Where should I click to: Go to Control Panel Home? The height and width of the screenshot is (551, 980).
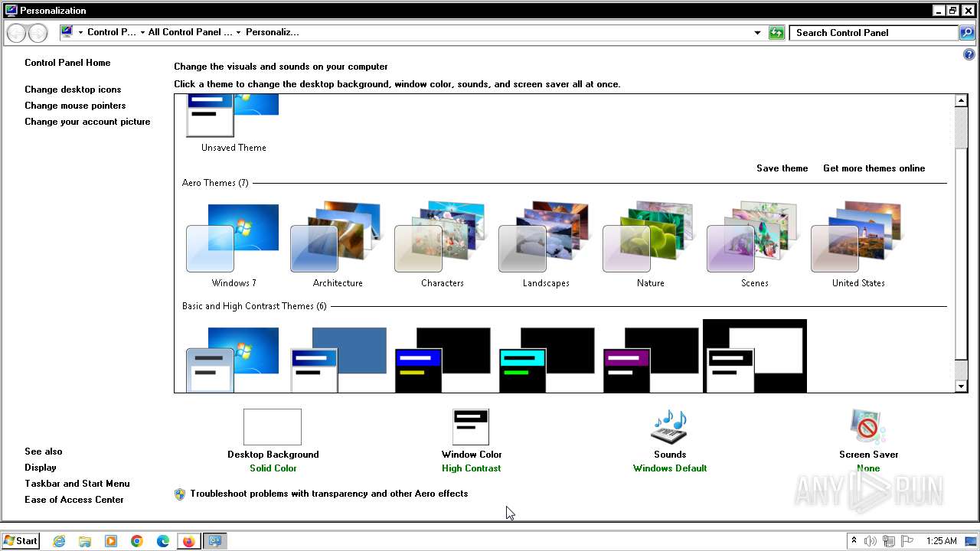pyautogui.click(x=67, y=63)
